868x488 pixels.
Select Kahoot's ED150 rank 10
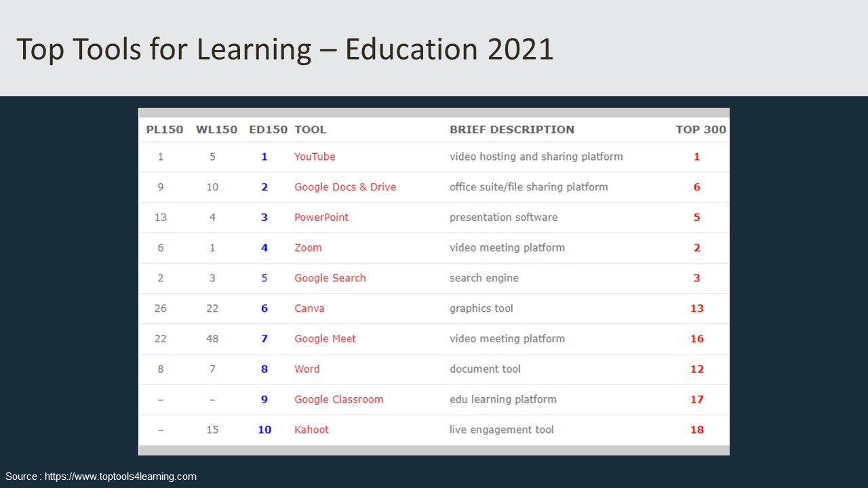coord(264,430)
